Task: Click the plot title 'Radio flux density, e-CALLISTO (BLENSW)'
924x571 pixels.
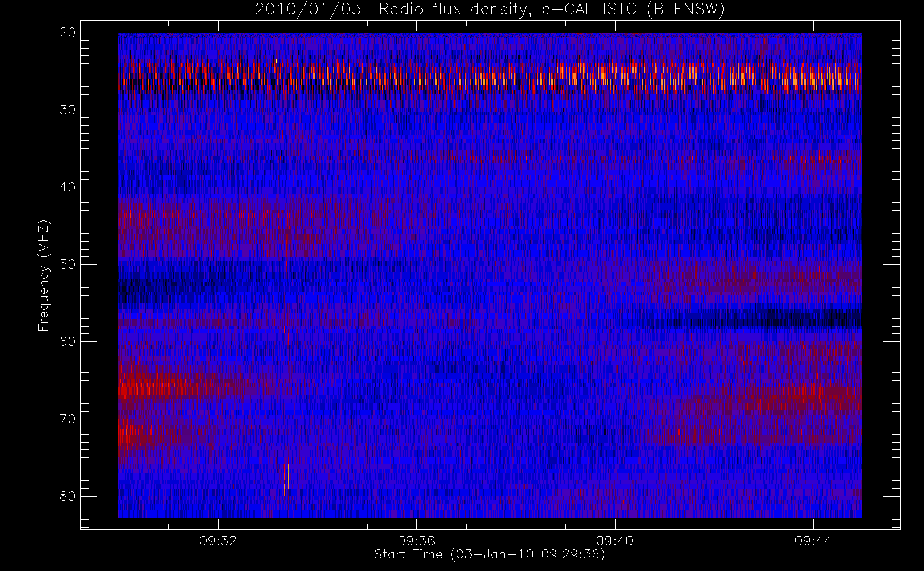Action: (552, 10)
